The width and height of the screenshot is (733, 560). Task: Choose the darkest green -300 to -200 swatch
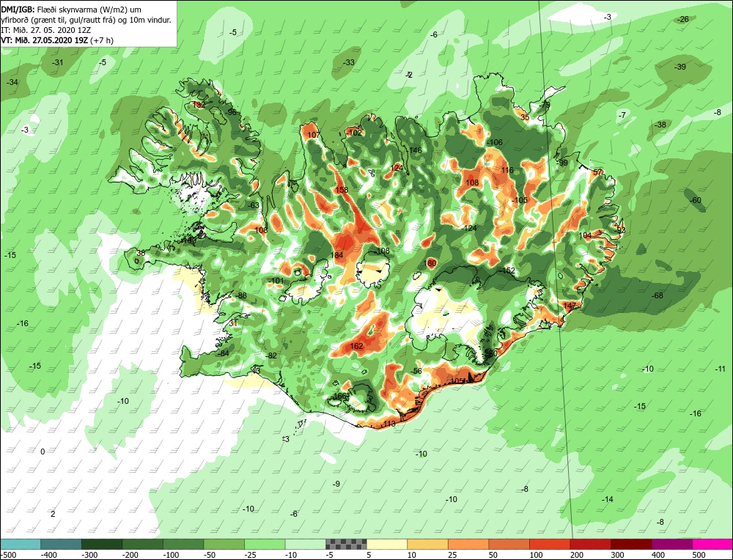(103, 544)
